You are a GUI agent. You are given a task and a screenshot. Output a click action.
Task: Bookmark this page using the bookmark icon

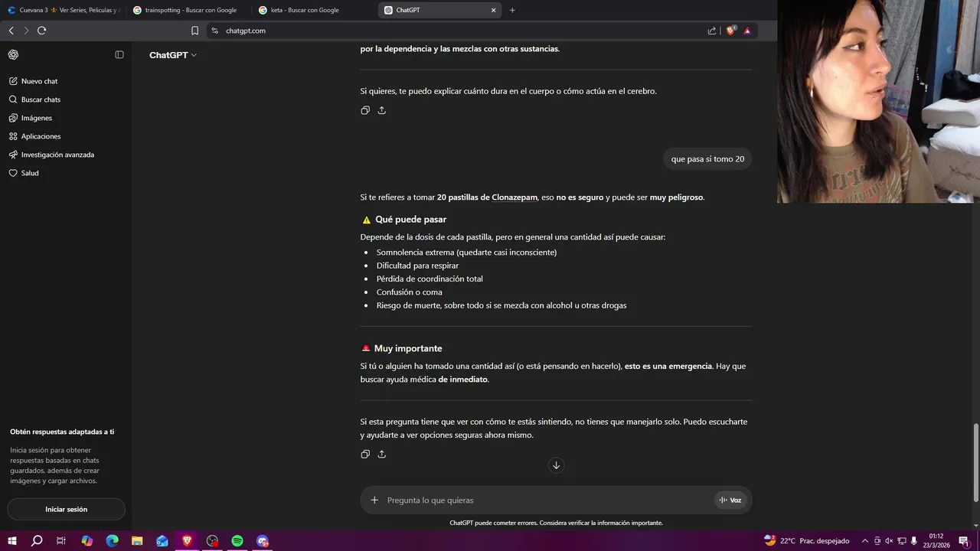pyautogui.click(x=194, y=31)
